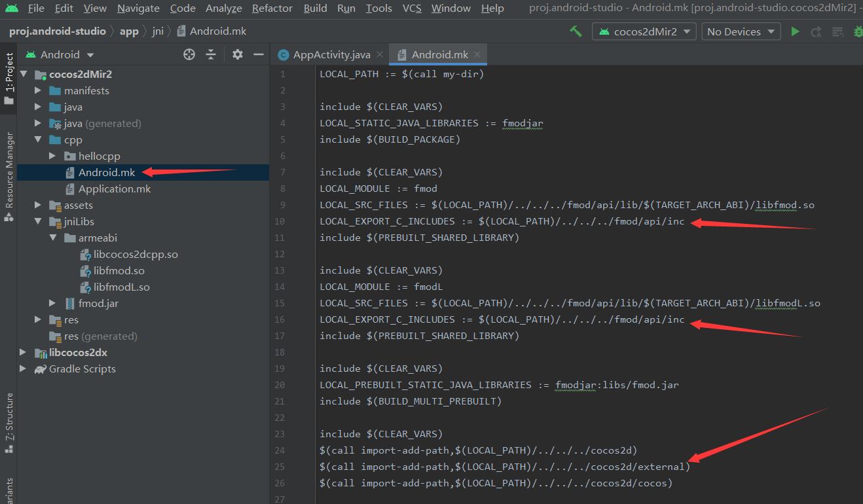This screenshot has width=863, height=504.
Task: Click 'include $(BUILD_MULTI_PREBUILT)' in the editor
Action: [411, 402]
